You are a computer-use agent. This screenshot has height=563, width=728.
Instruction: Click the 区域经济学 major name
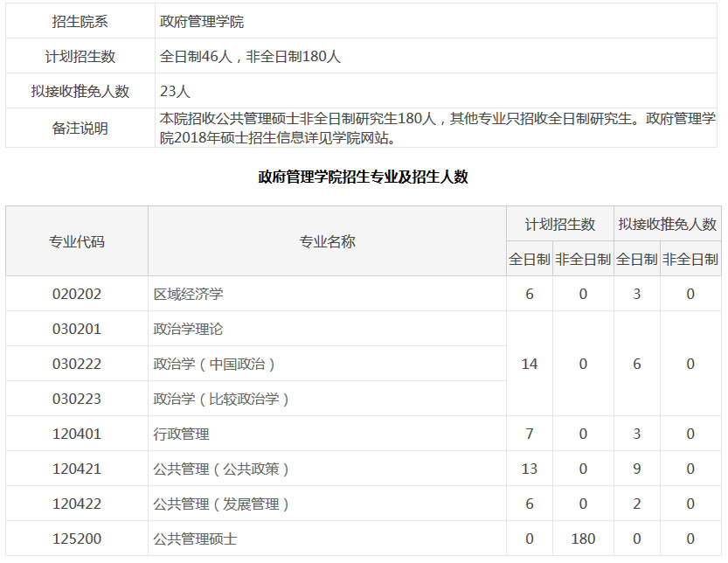[188, 294]
